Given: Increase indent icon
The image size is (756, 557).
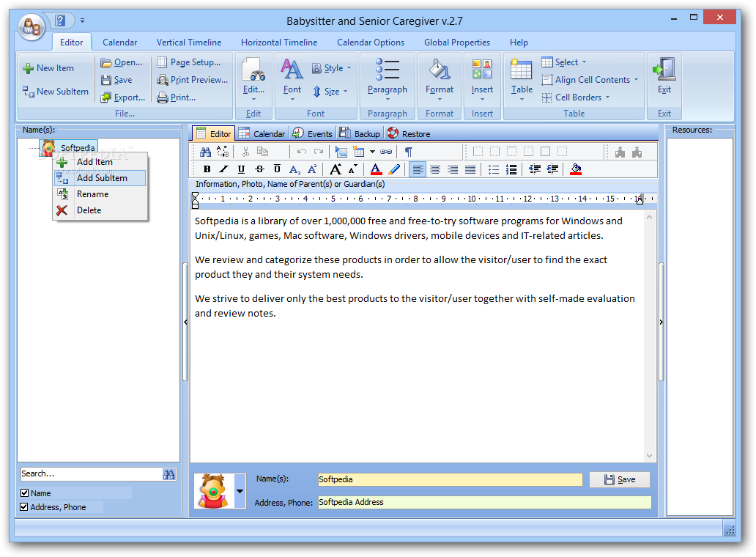Looking at the screenshot, I should coord(552,169).
